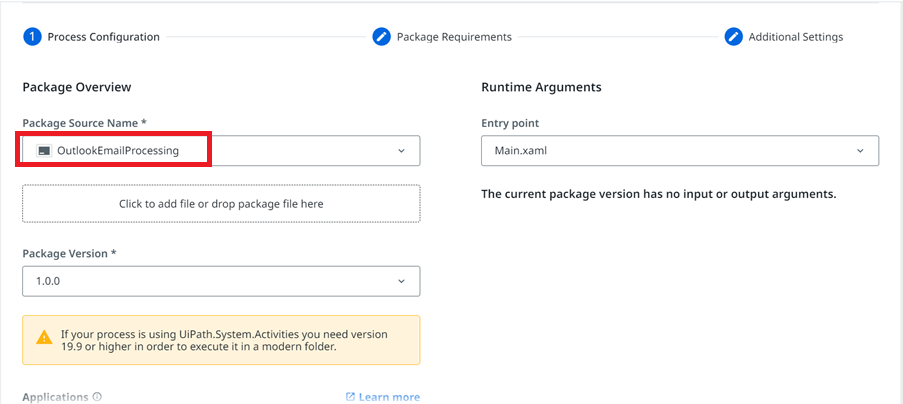Click the Additional Settings pencil icon
Screen dimensions: 903x404
pyautogui.click(x=733, y=37)
